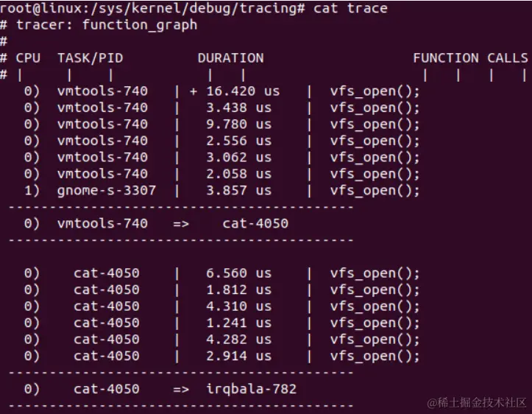Click the 1.241 us duration value
Viewport: 532px width, 414px height.
pyautogui.click(x=238, y=323)
